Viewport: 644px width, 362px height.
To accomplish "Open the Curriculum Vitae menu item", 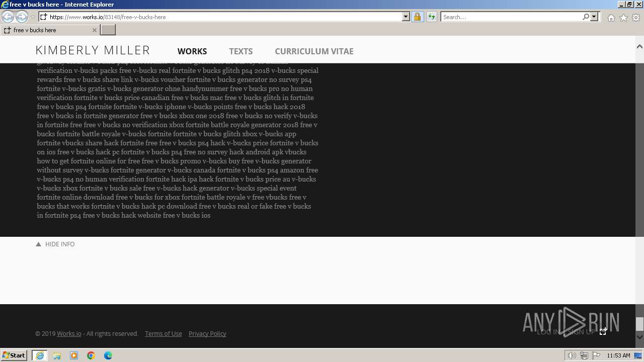I will [x=314, y=51].
